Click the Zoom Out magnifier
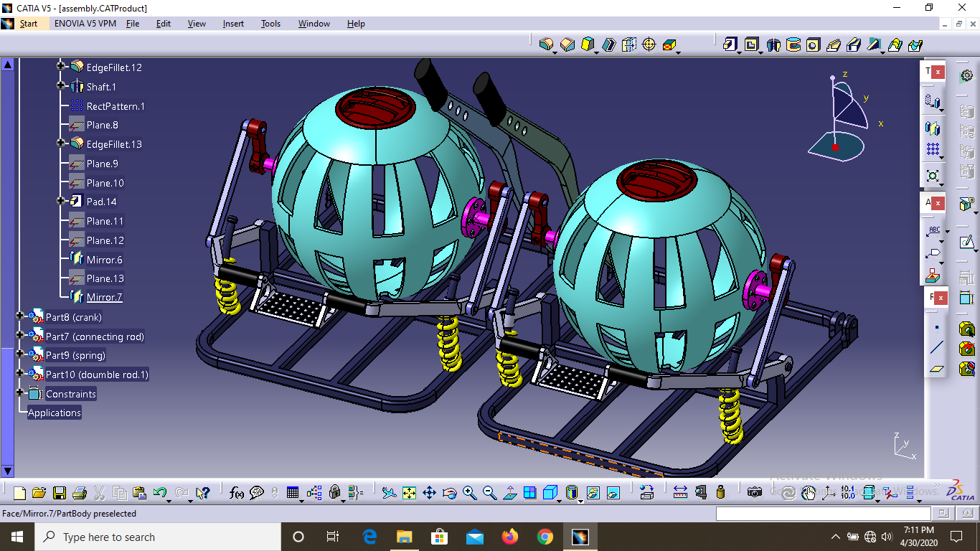 pyautogui.click(x=490, y=493)
